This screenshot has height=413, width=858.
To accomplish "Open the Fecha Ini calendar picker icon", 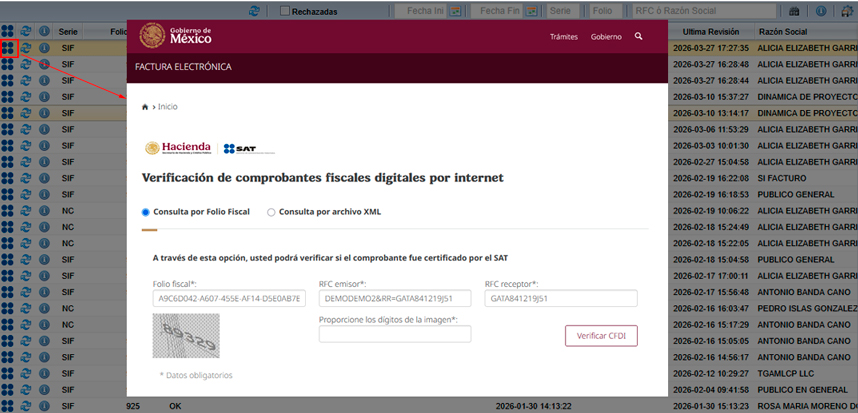I will [x=455, y=11].
